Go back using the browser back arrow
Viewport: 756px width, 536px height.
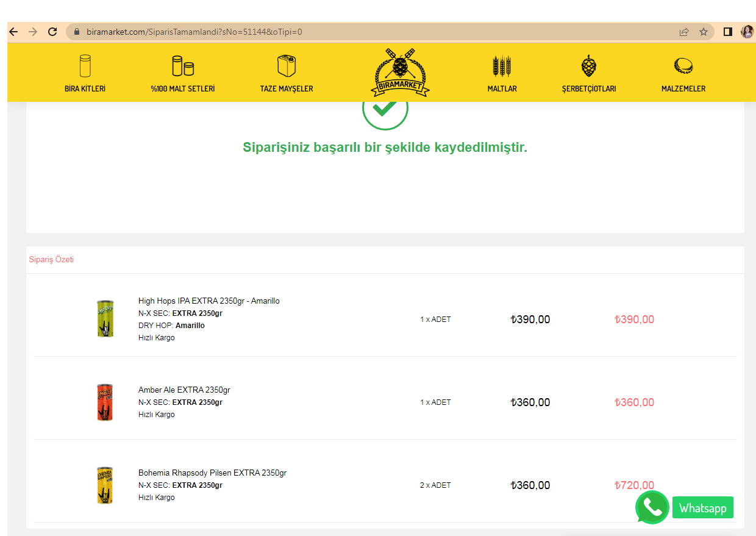click(x=14, y=32)
